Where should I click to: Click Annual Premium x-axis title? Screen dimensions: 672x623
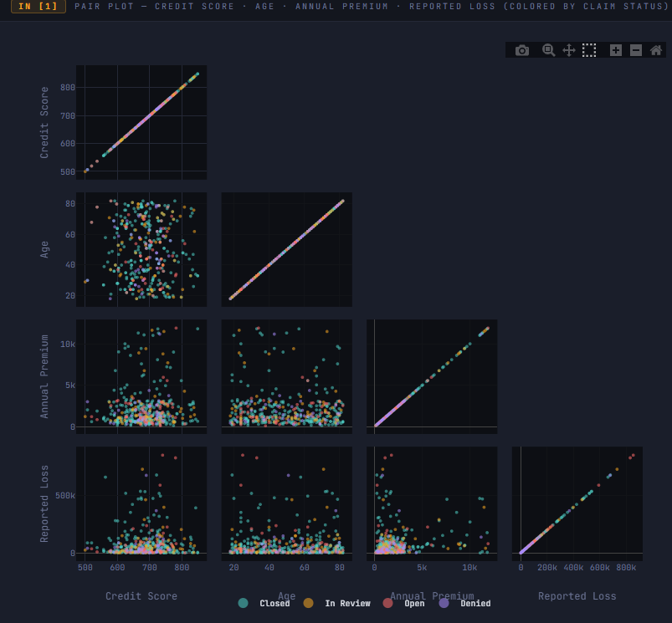tap(432, 595)
